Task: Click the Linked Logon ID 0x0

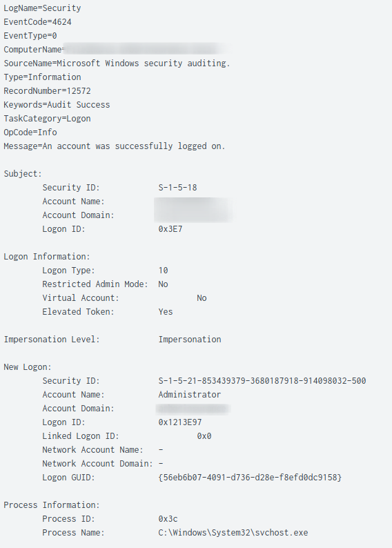Action: [x=204, y=436]
